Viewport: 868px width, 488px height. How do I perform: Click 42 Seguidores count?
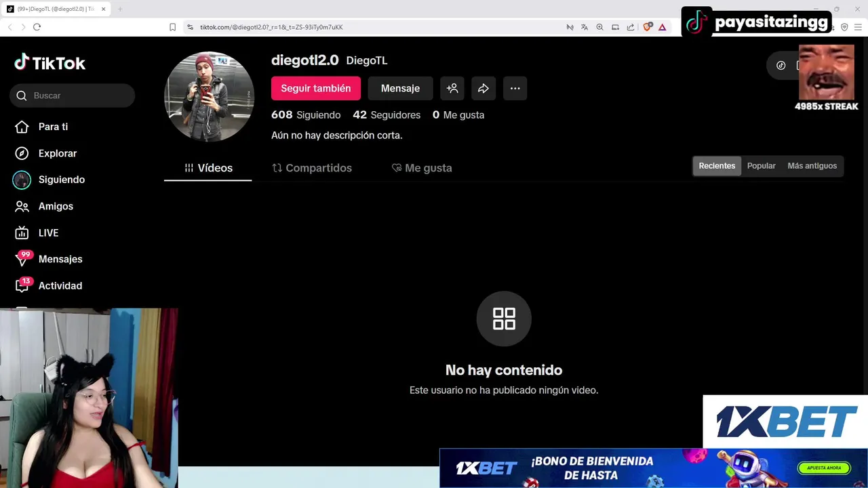tap(387, 115)
